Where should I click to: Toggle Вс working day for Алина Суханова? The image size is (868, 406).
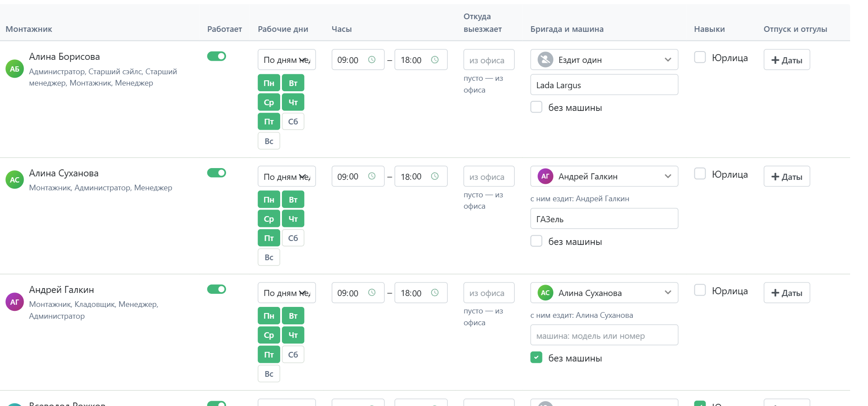coord(269,257)
